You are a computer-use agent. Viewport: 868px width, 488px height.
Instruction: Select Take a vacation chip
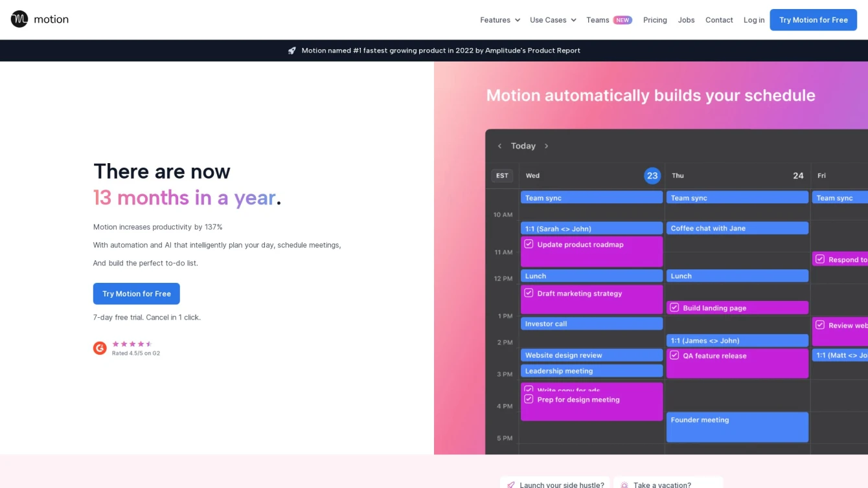[x=668, y=483]
